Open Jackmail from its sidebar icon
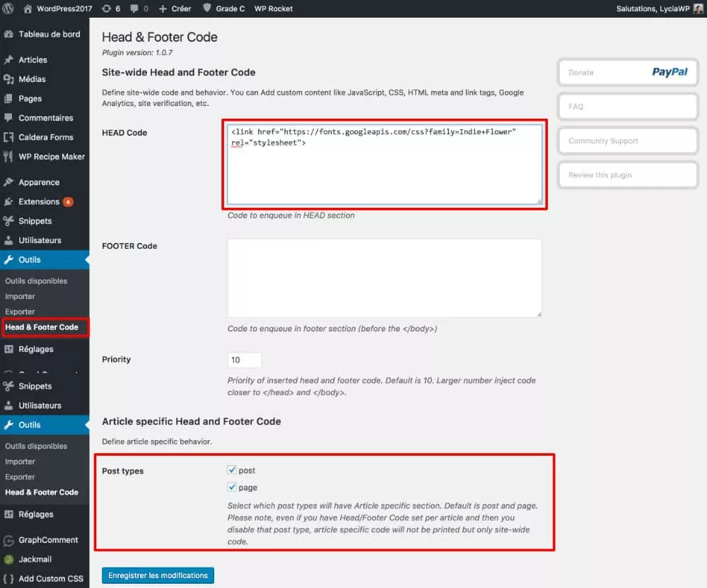The image size is (707, 588). pyautogui.click(x=8, y=559)
